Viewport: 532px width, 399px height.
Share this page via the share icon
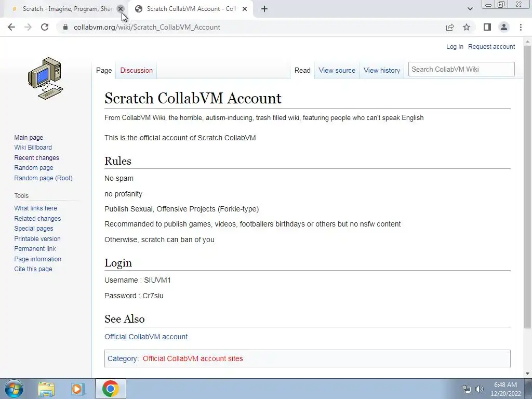(x=450, y=27)
